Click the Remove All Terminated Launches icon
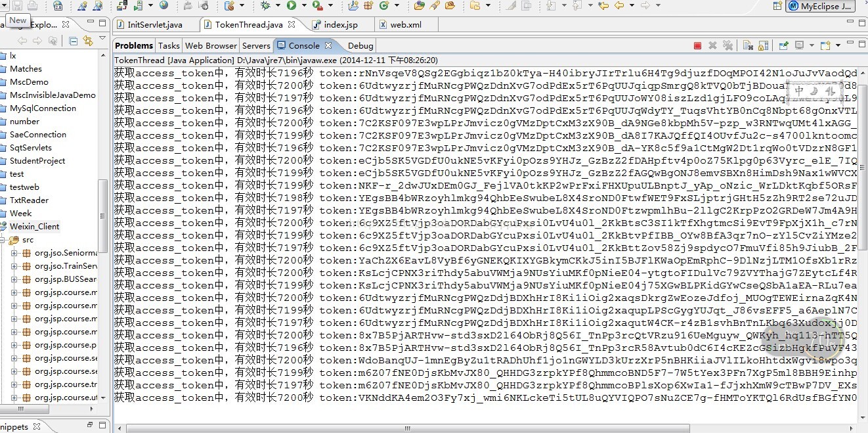868x433 pixels. 727,45
